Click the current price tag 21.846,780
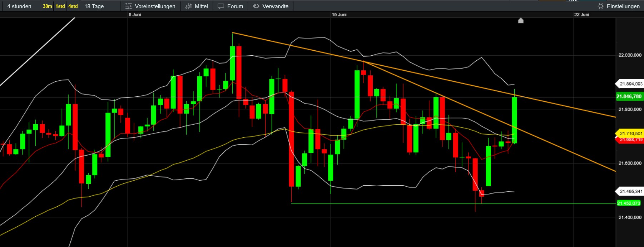 (629, 97)
